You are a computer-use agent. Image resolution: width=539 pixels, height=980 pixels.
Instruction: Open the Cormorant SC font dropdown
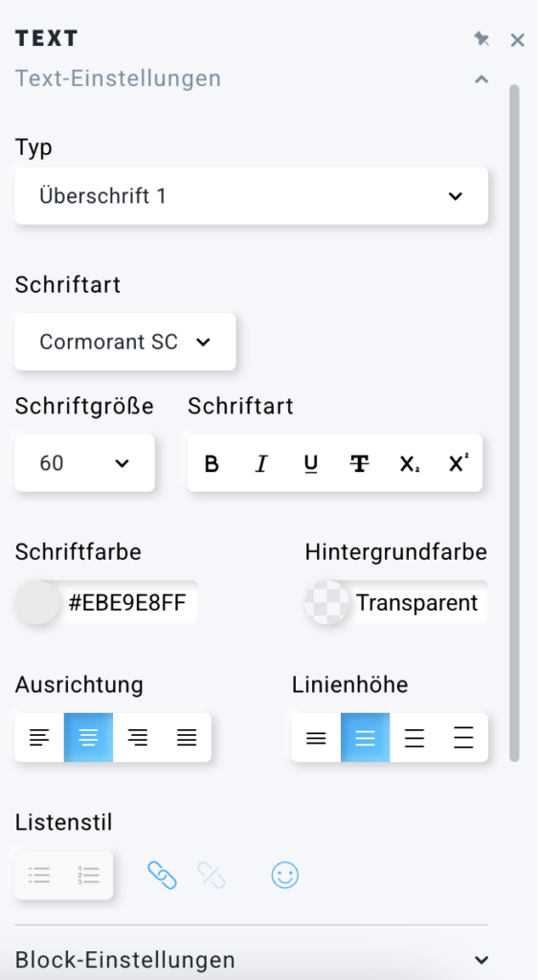[x=125, y=342]
